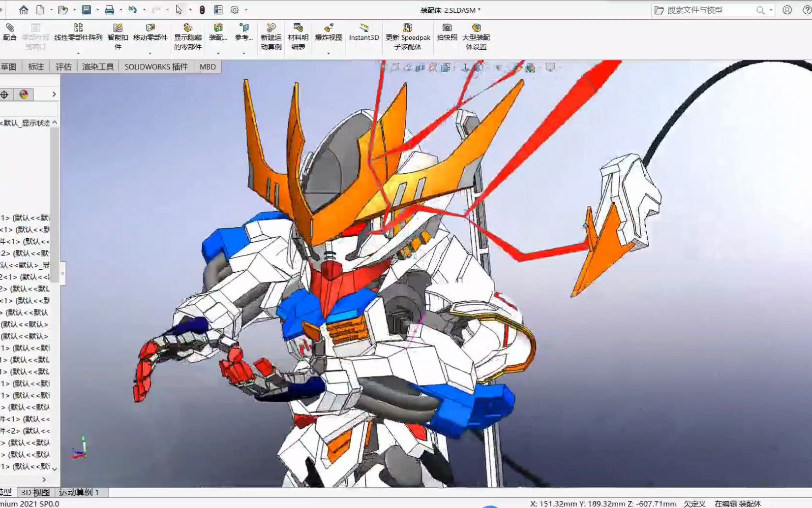Open dropdown under Move Component
Screen dimensions: 812x508
point(150,53)
